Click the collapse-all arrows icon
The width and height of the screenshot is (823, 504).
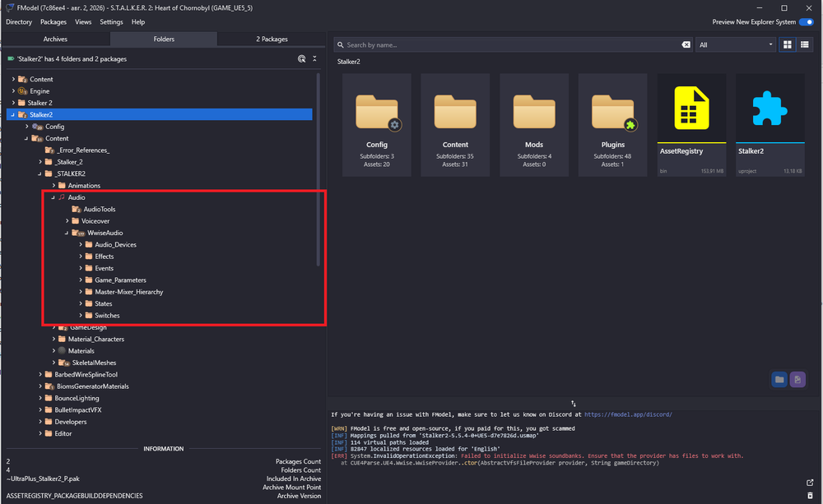pos(314,58)
